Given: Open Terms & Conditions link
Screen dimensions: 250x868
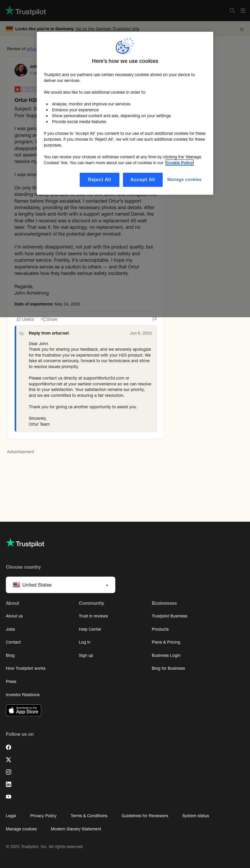Looking at the screenshot, I should 89,816.
